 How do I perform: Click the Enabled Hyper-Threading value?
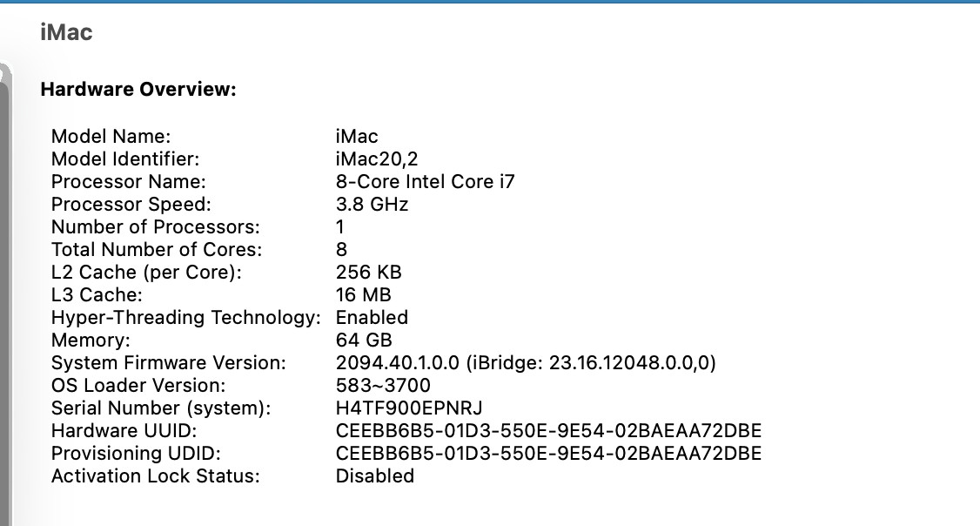372,317
